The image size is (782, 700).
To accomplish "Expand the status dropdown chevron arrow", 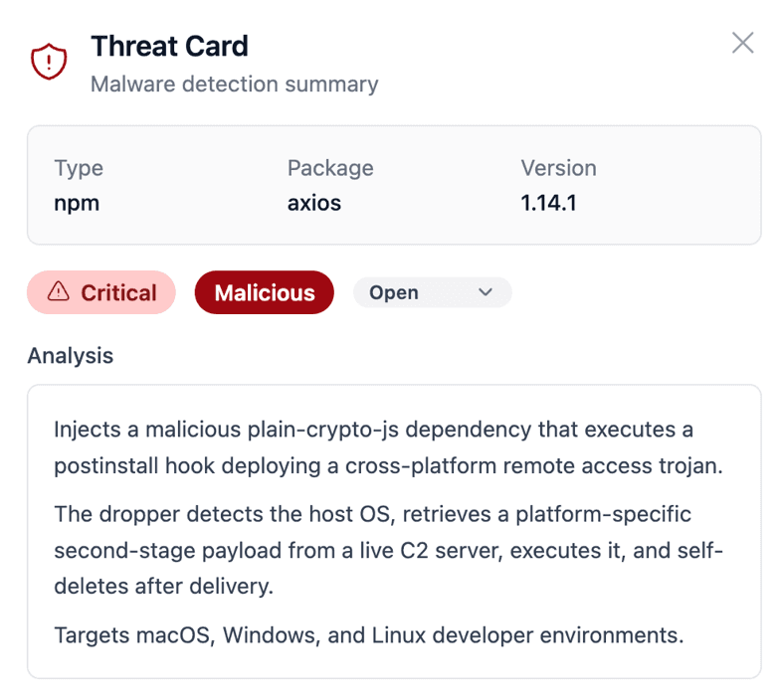I will (486, 292).
